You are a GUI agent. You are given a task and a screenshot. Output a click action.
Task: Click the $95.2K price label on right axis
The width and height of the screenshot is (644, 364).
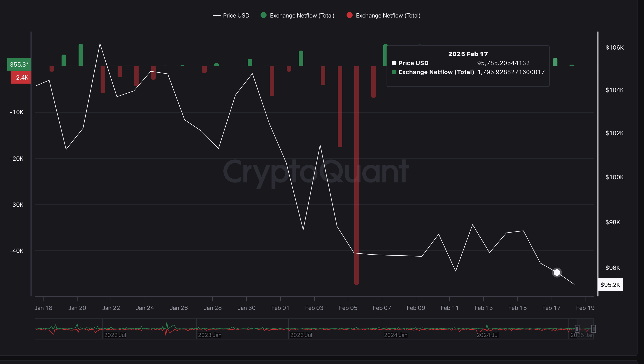610,285
